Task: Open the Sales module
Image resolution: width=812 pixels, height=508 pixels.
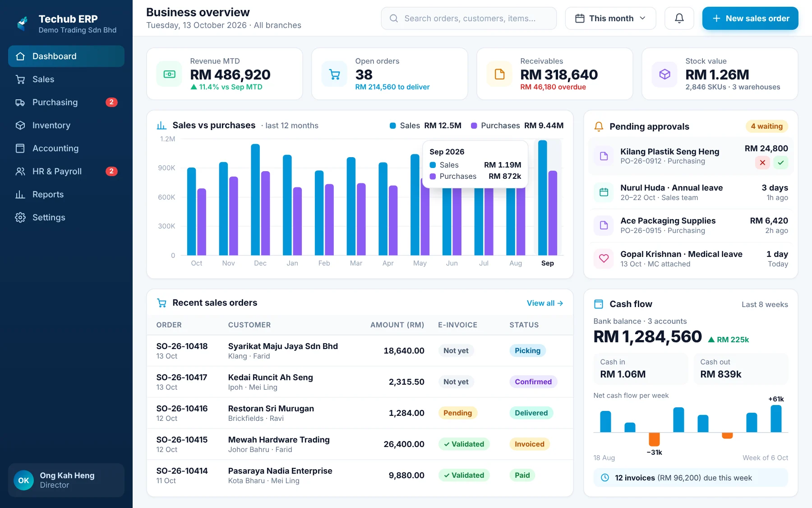Action: 66,79
